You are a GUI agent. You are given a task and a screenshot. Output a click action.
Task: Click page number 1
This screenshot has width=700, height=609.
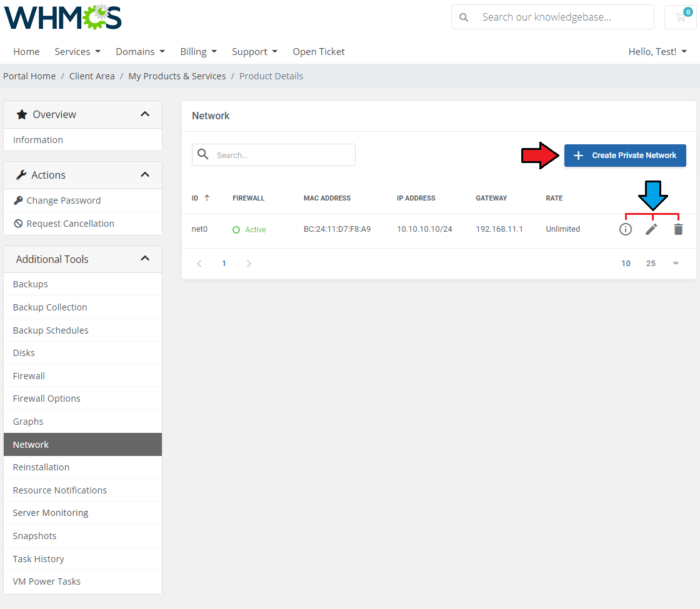pos(224,264)
